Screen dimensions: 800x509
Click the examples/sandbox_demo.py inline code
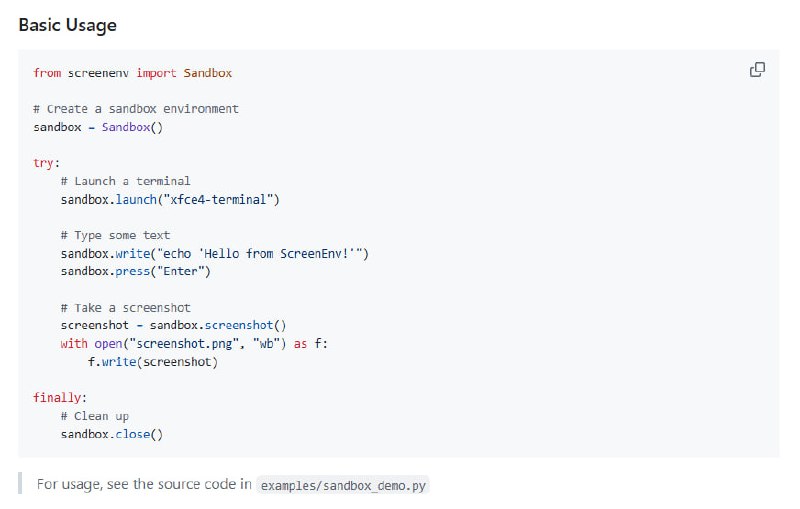click(344, 485)
